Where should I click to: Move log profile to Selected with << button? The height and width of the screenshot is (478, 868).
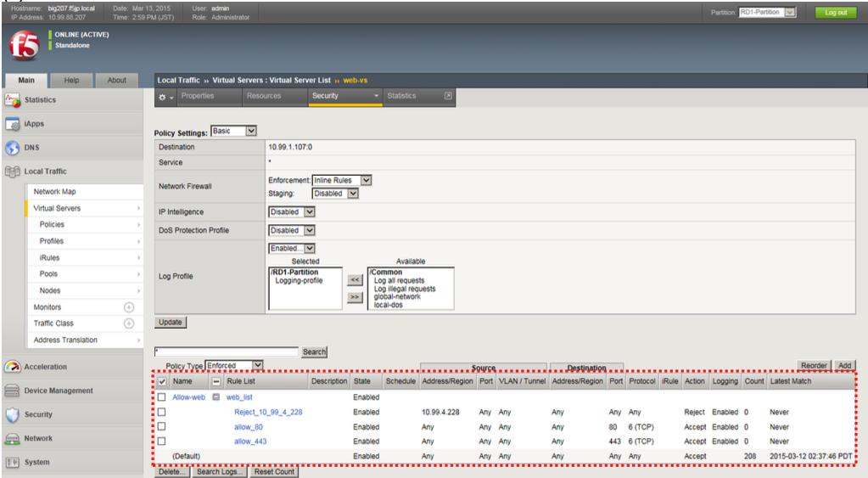coord(355,279)
